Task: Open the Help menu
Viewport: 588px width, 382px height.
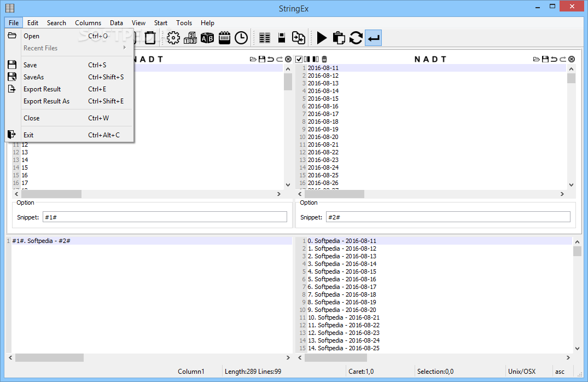Action: point(207,23)
